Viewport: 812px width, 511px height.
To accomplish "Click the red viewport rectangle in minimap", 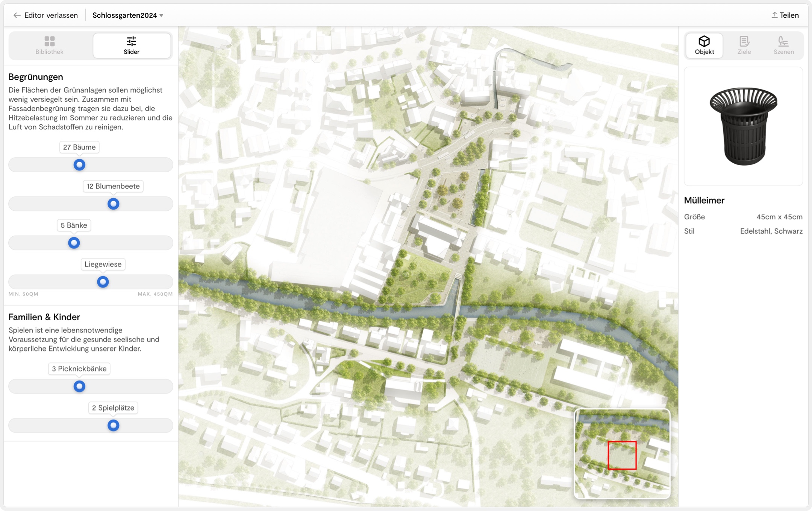I will click(x=622, y=455).
